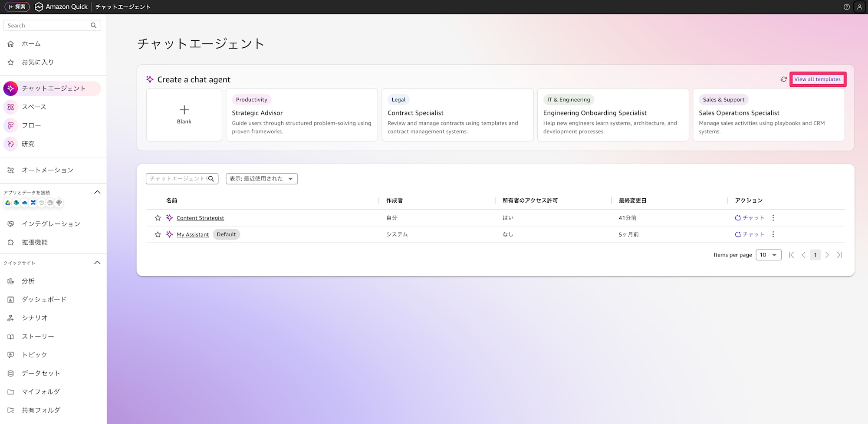Change Items per page using its dropdown
The height and width of the screenshot is (424, 868).
[768, 255]
